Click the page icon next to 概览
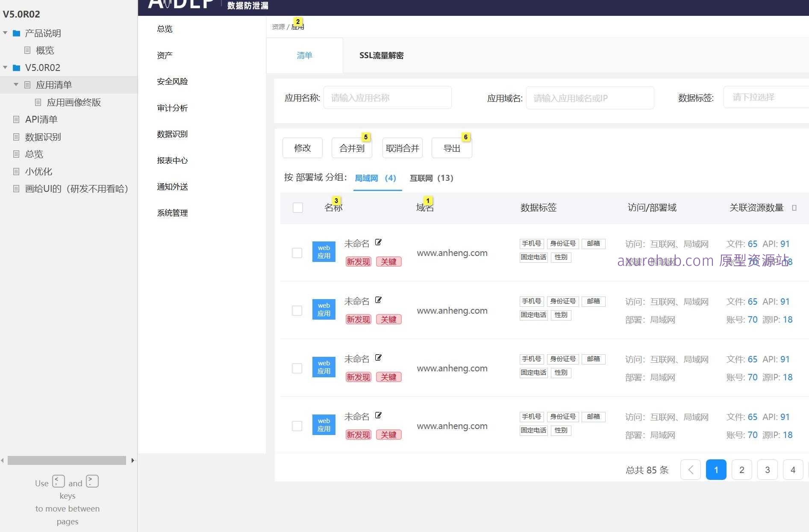The height and width of the screenshot is (532, 809). pos(27,50)
